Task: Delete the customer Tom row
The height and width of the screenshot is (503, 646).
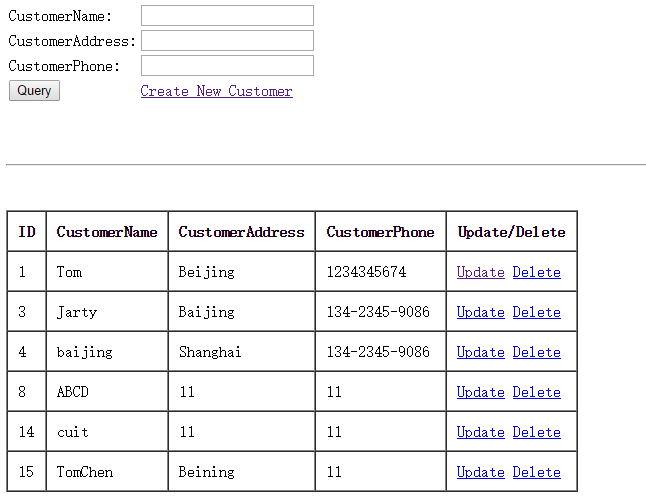Action: [x=536, y=272]
